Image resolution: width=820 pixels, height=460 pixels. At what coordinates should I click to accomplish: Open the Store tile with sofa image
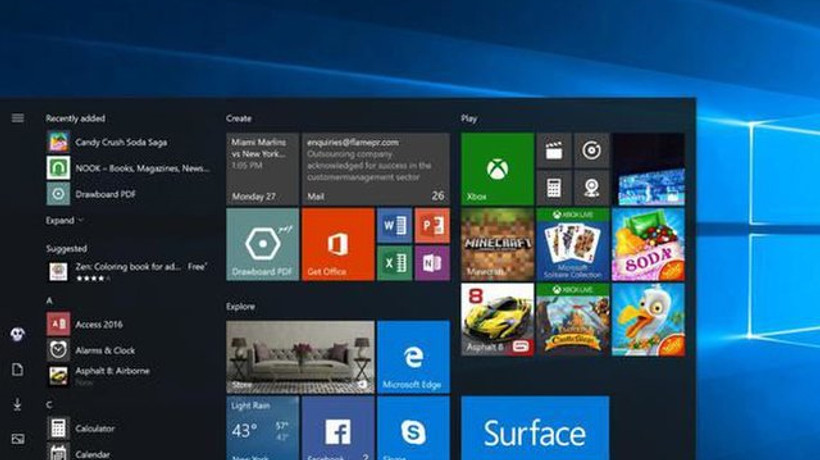[x=300, y=357]
